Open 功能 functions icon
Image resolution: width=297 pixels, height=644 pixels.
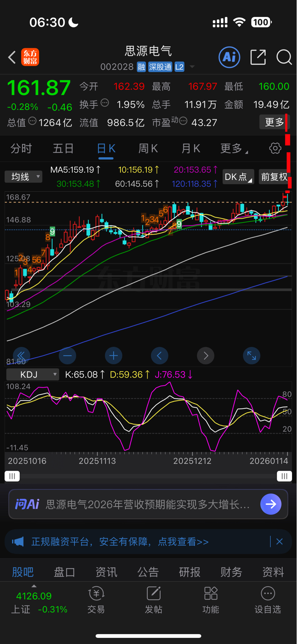pyautogui.click(x=210, y=600)
